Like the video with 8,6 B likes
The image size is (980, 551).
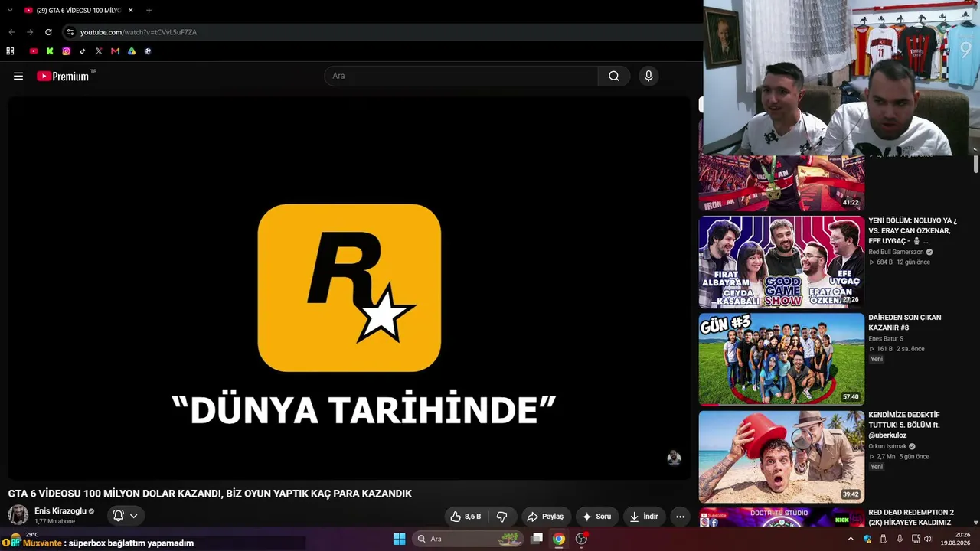pyautogui.click(x=465, y=517)
